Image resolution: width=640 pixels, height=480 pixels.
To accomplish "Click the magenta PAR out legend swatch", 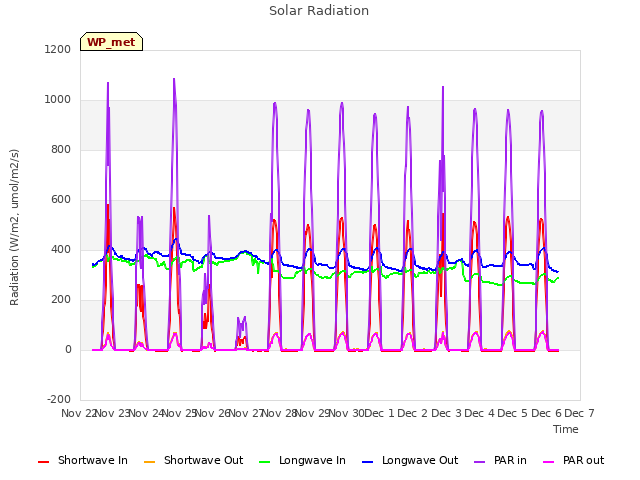I will click(549, 462).
